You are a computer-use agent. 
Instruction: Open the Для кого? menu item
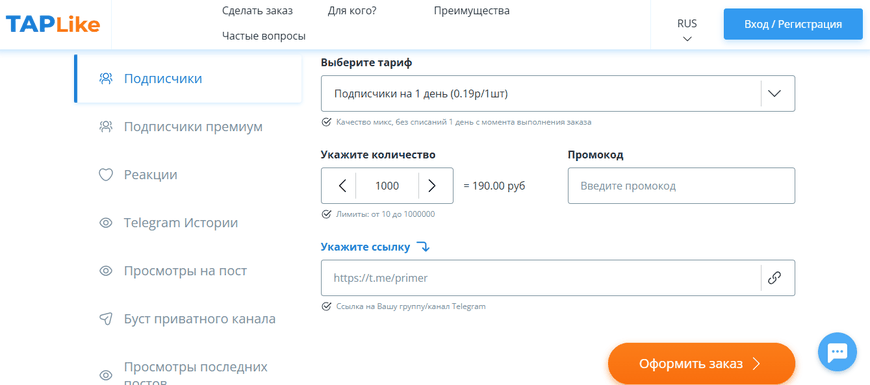[x=352, y=11]
